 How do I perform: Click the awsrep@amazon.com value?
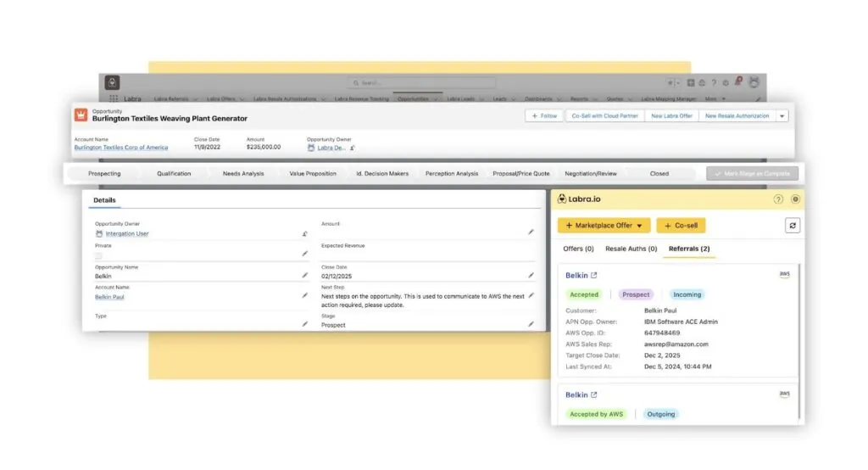(x=676, y=344)
